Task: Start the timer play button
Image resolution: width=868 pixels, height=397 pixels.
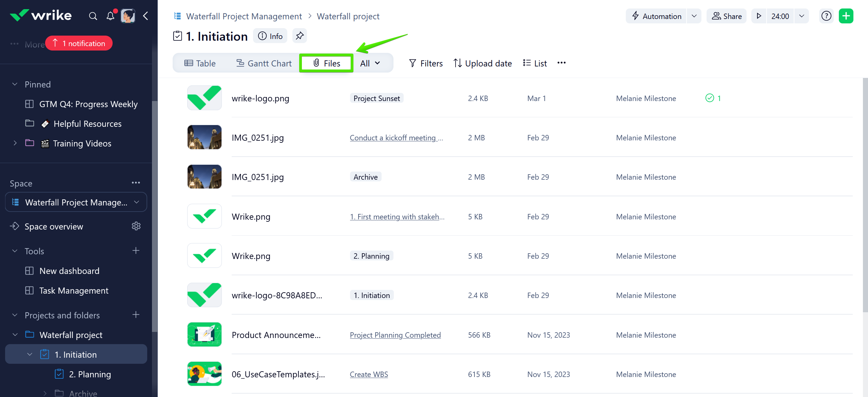Action: coord(759,16)
